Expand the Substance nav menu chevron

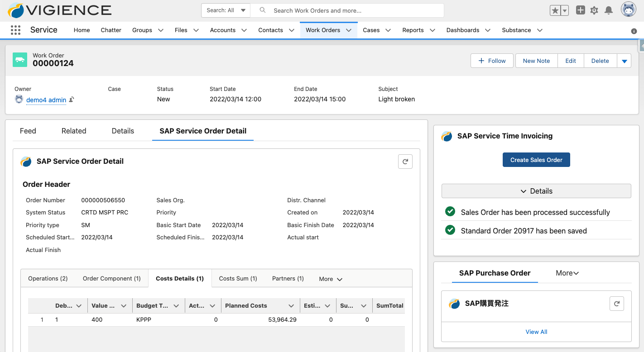coord(540,30)
